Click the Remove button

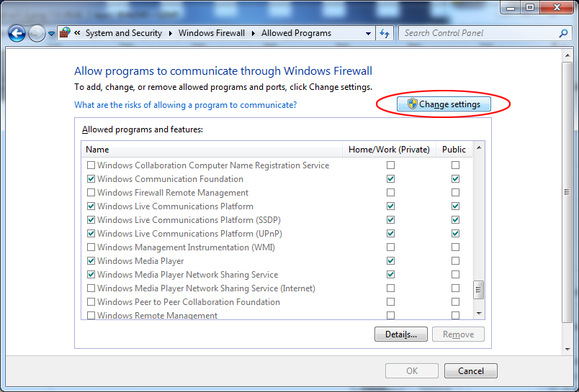pyautogui.click(x=458, y=334)
